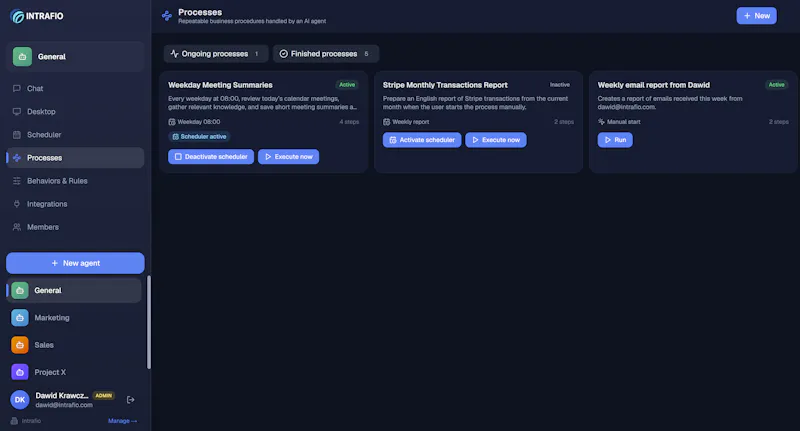This screenshot has height=431, width=800.
Task: Open Integrations from the sidebar
Action: tap(75, 204)
